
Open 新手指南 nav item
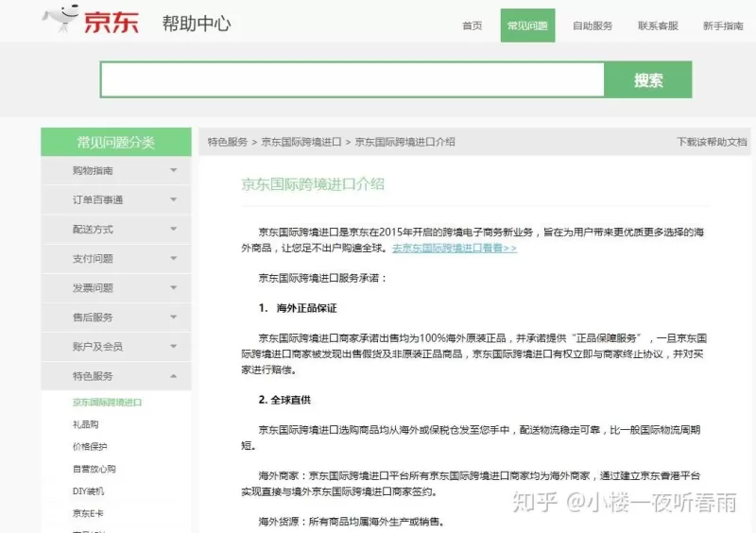pos(723,26)
